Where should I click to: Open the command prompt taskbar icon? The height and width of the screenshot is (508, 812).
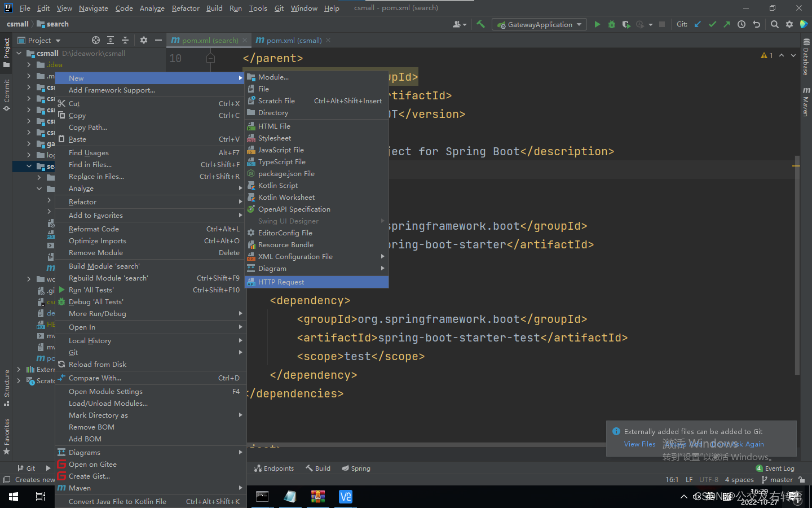(262, 497)
